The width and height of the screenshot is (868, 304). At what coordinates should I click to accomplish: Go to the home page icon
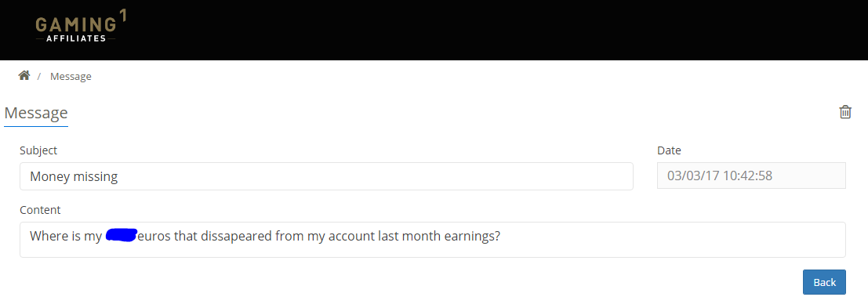(24, 76)
